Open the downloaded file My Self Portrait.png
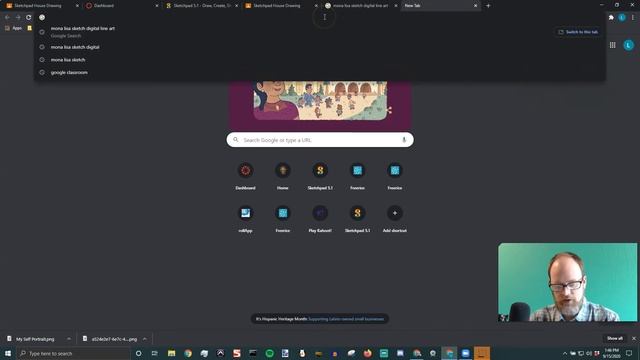Screen dimensions: 640x360 coord(35,339)
